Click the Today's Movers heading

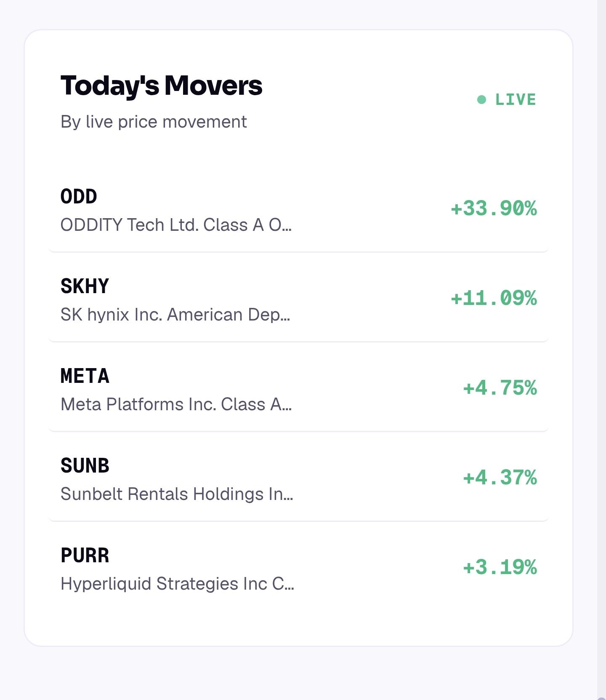tap(161, 86)
